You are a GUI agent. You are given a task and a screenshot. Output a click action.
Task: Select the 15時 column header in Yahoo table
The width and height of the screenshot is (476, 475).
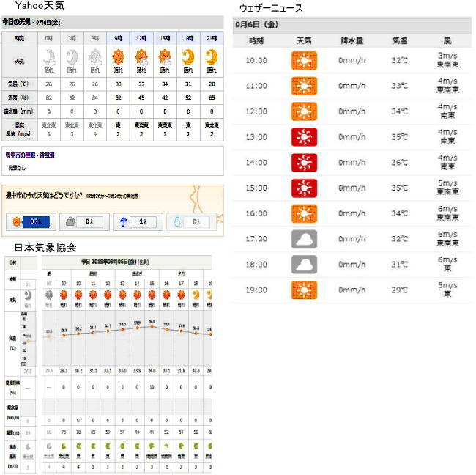(x=165, y=38)
